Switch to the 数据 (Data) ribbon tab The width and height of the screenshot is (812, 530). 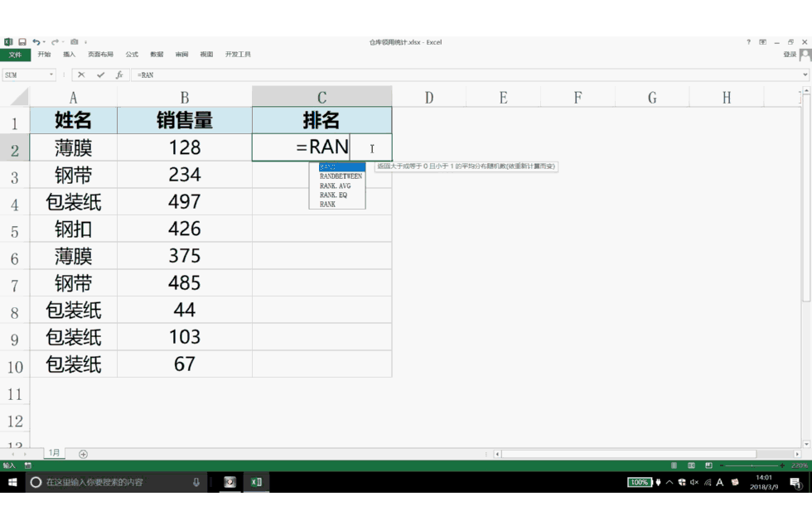tap(157, 55)
